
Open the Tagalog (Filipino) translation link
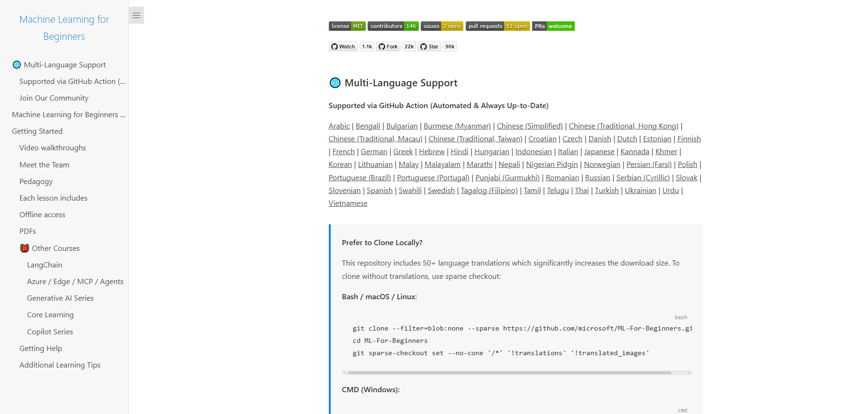pyautogui.click(x=489, y=191)
